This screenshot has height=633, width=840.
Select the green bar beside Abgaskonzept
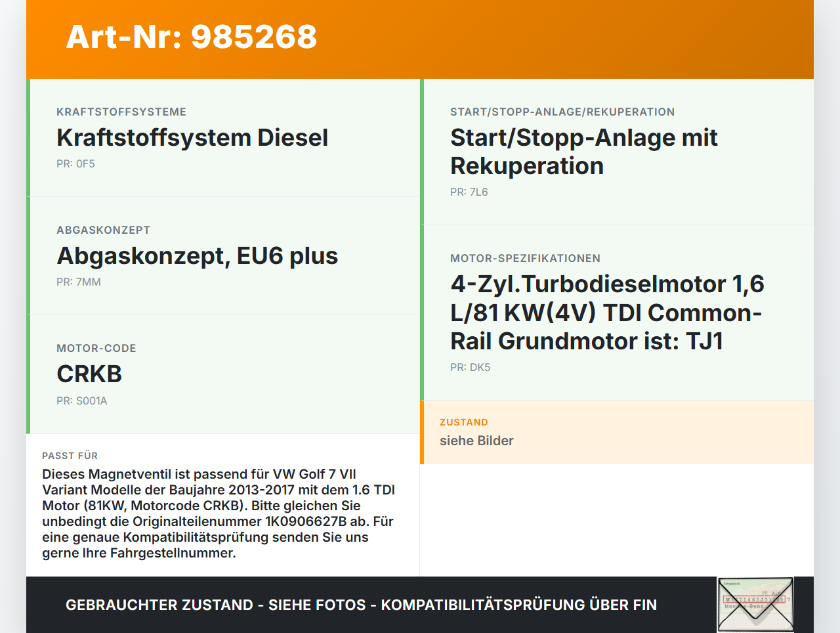tap(28, 255)
